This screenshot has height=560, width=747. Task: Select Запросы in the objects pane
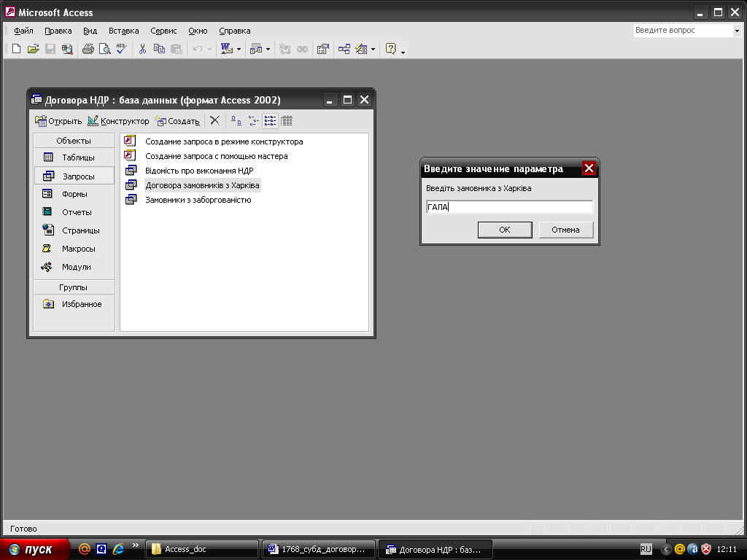tap(74, 176)
